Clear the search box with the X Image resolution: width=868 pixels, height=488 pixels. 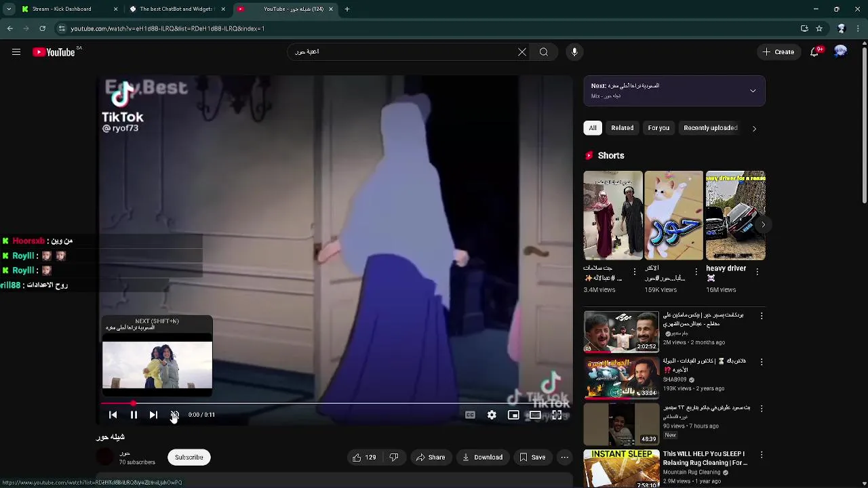click(x=522, y=52)
